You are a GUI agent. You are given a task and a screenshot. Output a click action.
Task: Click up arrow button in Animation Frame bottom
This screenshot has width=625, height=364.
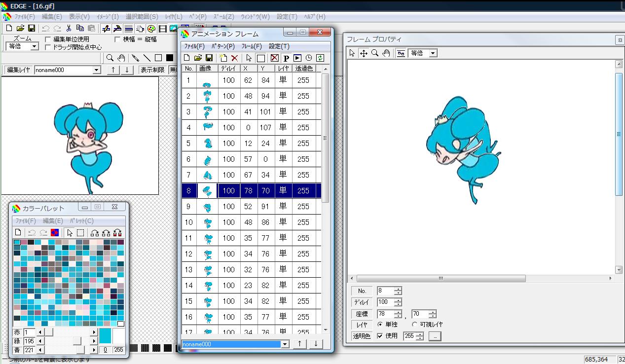coord(299,344)
